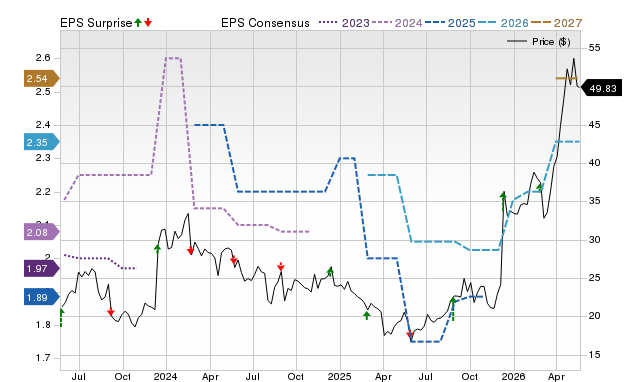The image size is (640, 382).
Task: Click the light blue 2.35 value badge
Action: pyautogui.click(x=42, y=142)
